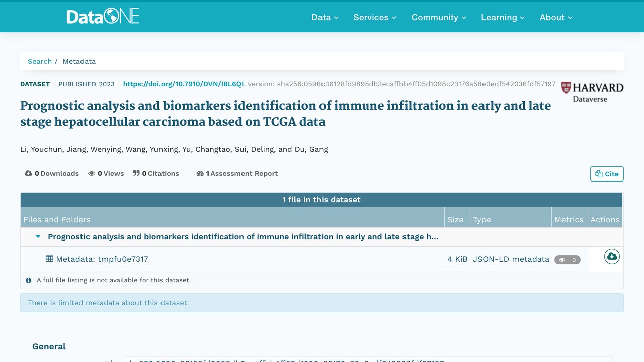Open the Harvard Dataverse logo
Image resolution: width=644 pixels, height=362 pixels.
(x=592, y=92)
